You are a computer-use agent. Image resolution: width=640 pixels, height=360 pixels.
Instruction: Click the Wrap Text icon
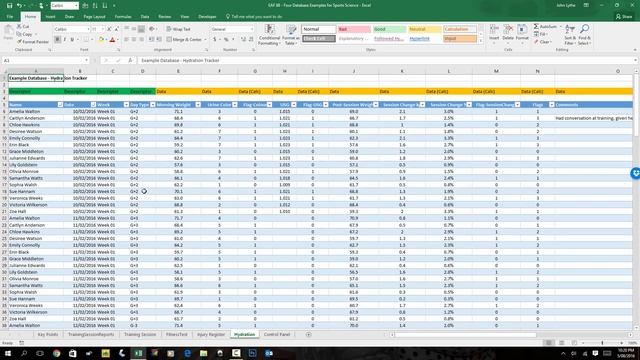[169, 29]
